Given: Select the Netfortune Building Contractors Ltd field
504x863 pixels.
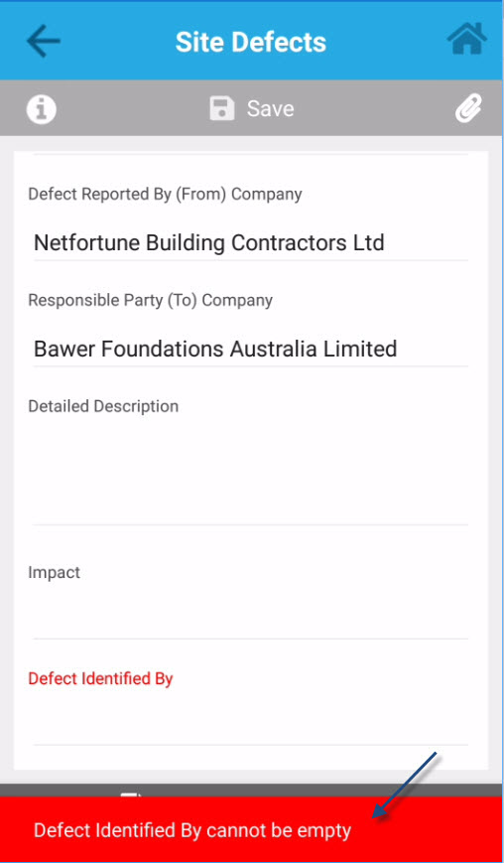Looking at the screenshot, I should point(251,242).
